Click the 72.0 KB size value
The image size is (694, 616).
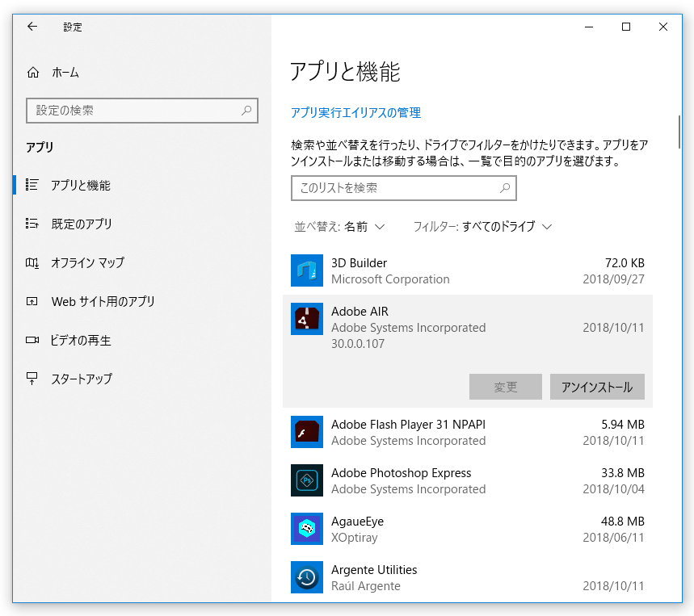click(x=625, y=263)
